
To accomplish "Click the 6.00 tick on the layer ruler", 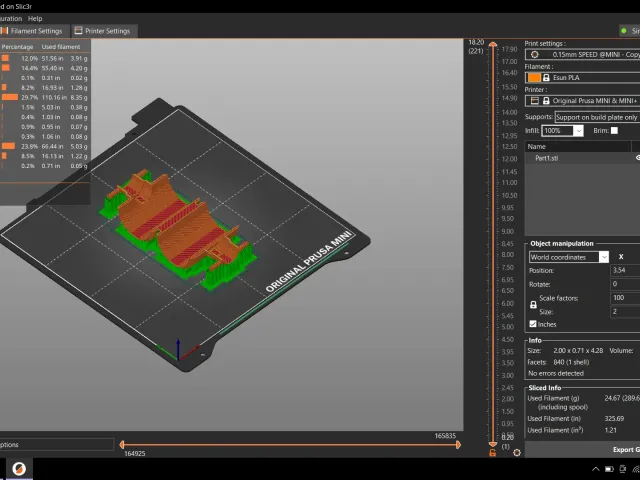I will click(507, 304).
